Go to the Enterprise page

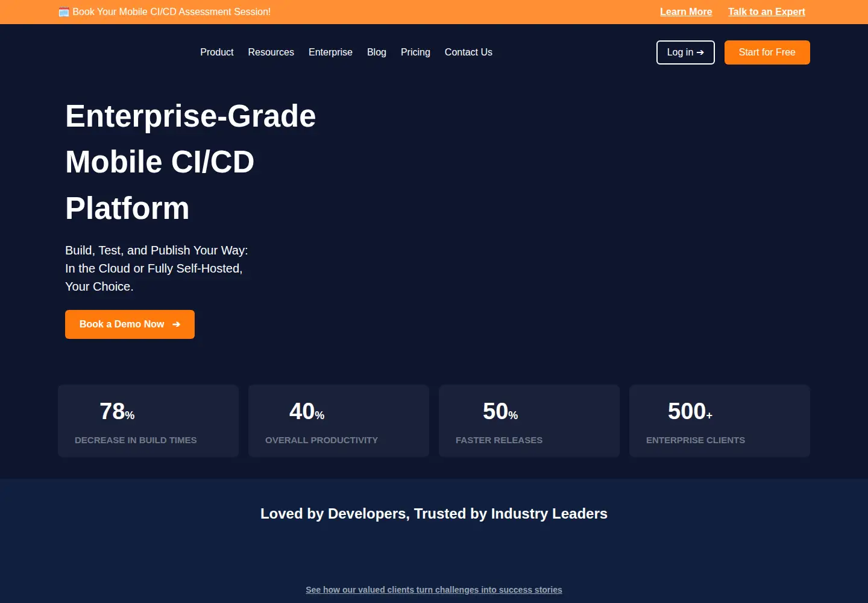click(330, 52)
